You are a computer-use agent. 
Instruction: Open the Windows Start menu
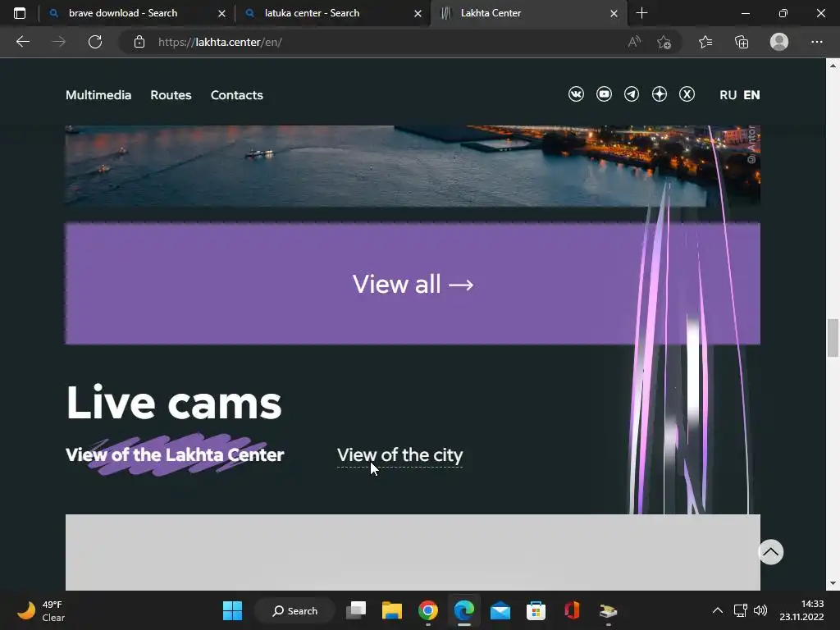232,610
